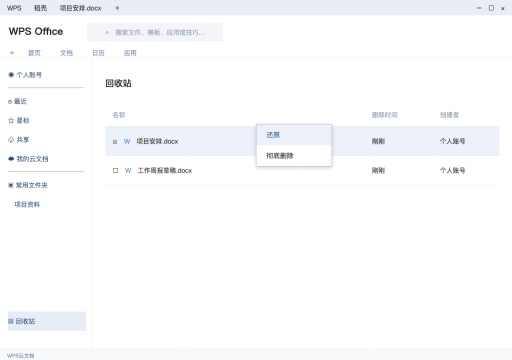The height and width of the screenshot is (360, 512).
Task: Click the share icon beside 共享
Action: click(11, 140)
